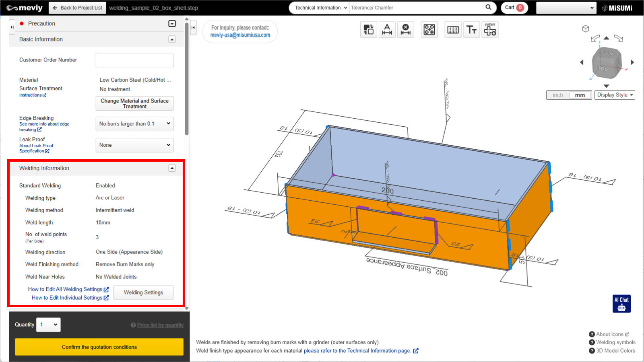This screenshot has width=644, height=362.
Task: Click the 6 Views download icon
Action: (490, 30)
